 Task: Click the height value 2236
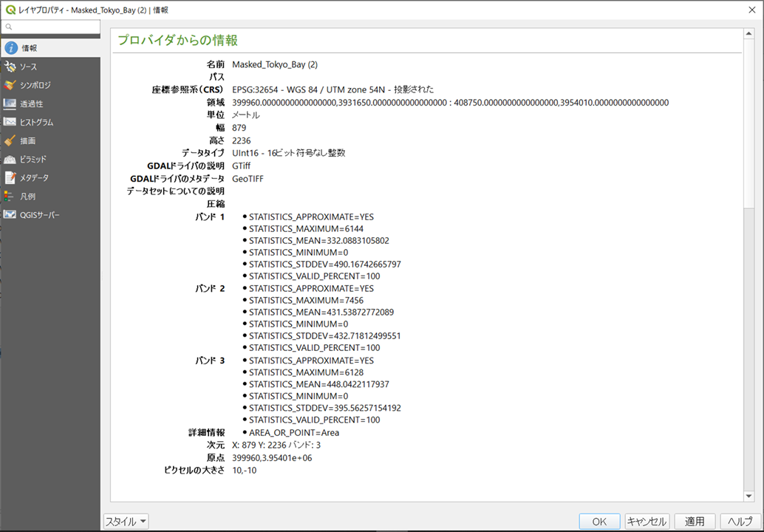tap(241, 140)
